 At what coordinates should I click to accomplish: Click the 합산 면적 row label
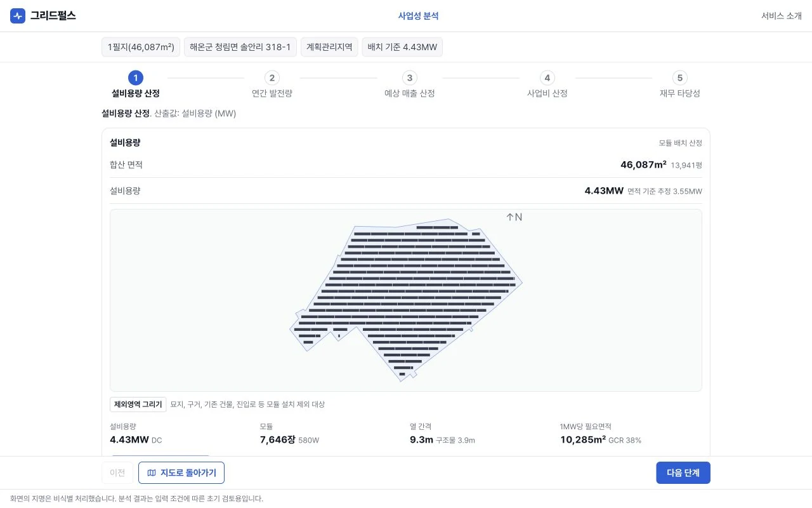coord(126,165)
